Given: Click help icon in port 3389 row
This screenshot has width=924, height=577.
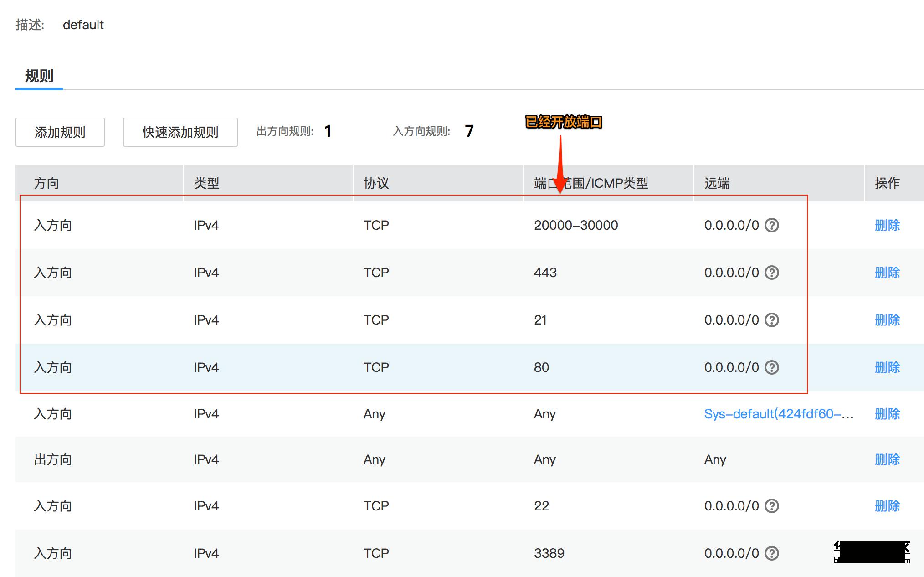Looking at the screenshot, I should coord(771,553).
